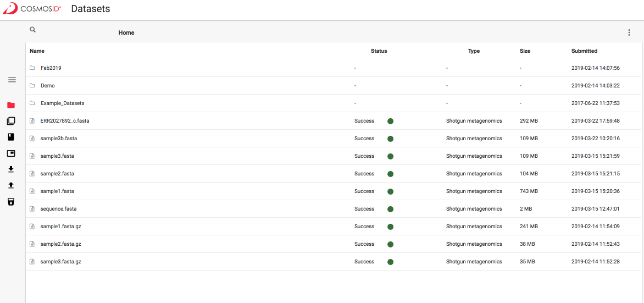Click the 743 MB size cell
Screen dimensions: 644x303
tap(529, 191)
